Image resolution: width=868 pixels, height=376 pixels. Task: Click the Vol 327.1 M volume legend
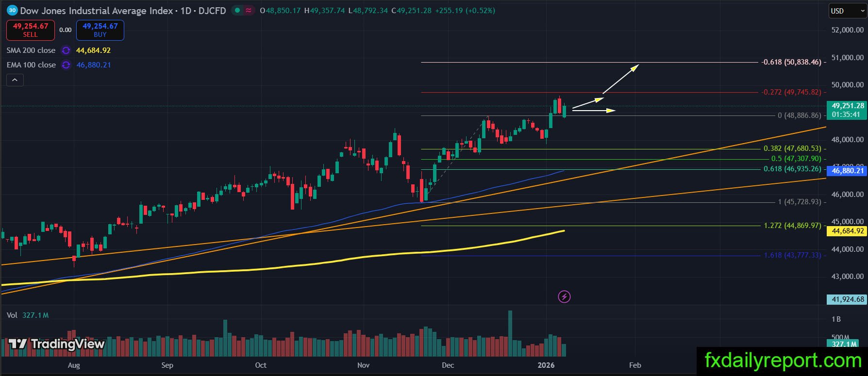(28, 315)
